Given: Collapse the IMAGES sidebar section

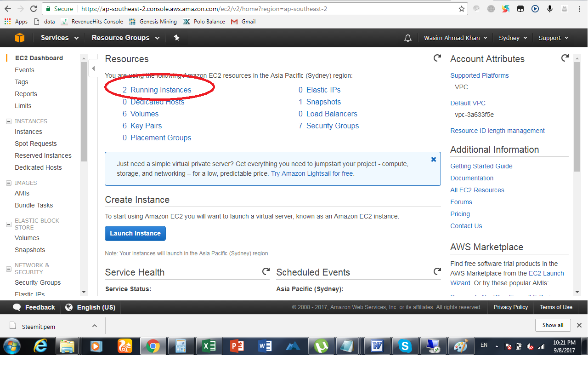Looking at the screenshot, I should tap(9, 183).
